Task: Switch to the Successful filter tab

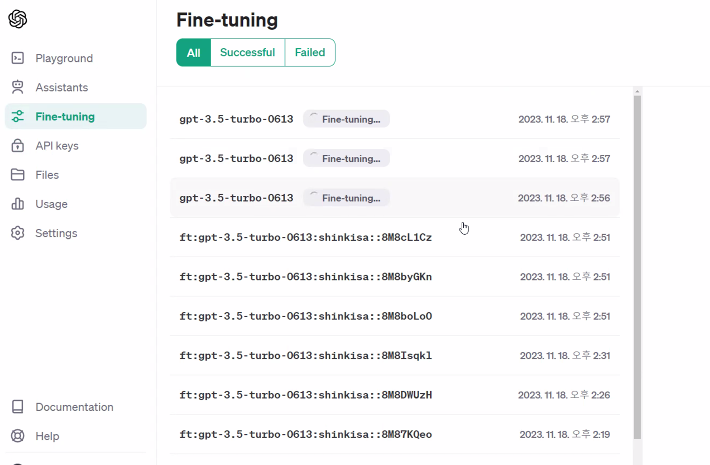Action: pos(248,53)
